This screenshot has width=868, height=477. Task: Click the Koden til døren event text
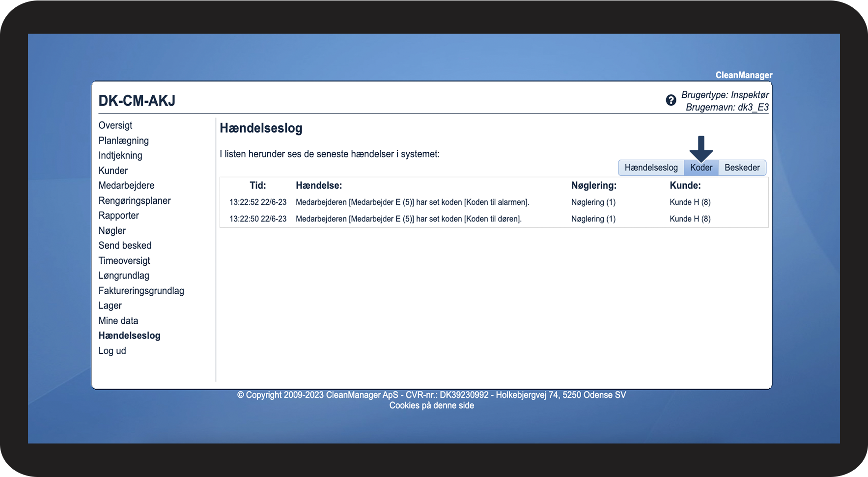[x=409, y=219]
